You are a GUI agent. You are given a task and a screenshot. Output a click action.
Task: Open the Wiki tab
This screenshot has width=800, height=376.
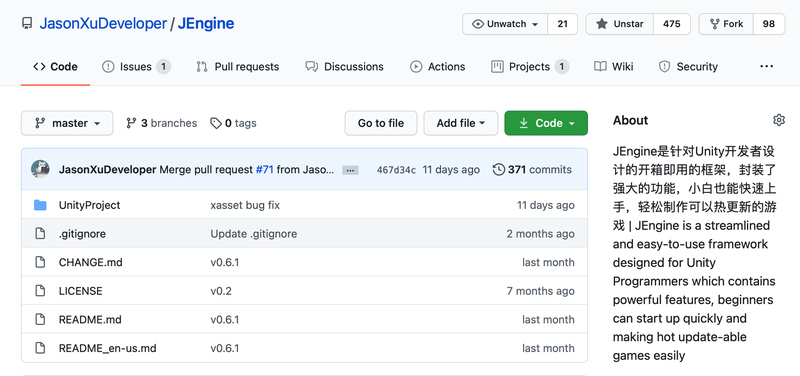click(x=614, y=67)
